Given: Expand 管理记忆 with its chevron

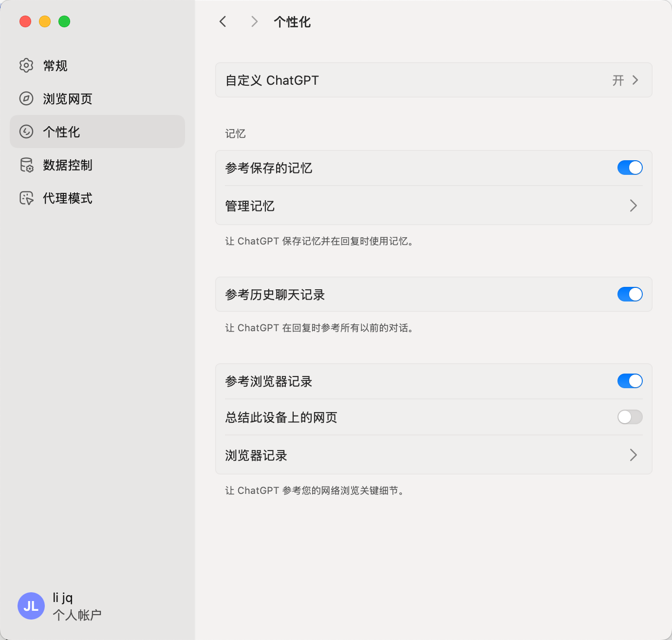Looking at the screenshot, I should pyautogui.click(x=633, y=206).
